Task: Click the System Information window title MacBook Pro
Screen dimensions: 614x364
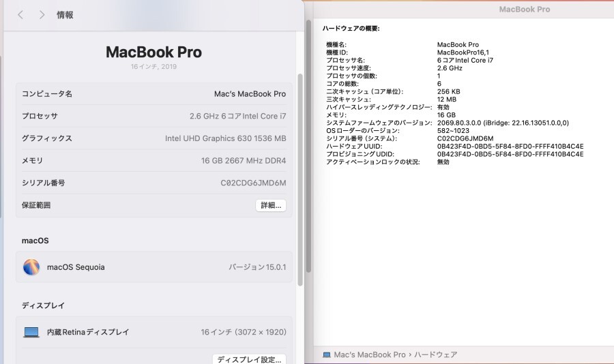Action: (x=525, y=10)
